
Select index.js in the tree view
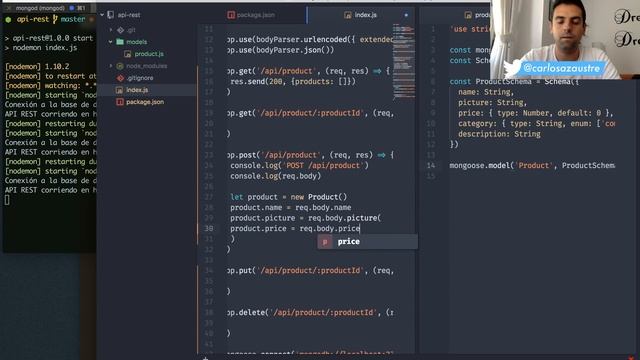coord(137,90)
